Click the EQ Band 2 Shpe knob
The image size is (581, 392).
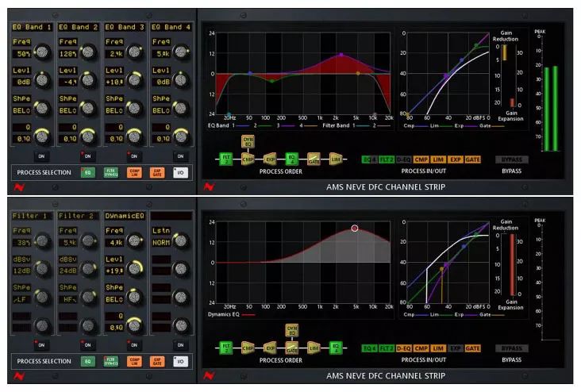point(88,108)
